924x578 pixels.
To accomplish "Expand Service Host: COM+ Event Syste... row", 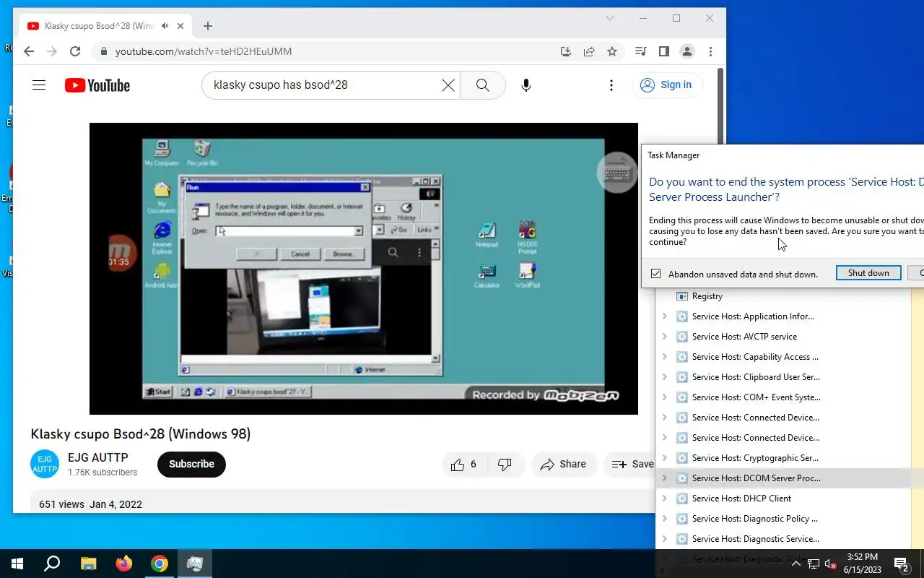I will click(664, 397).
